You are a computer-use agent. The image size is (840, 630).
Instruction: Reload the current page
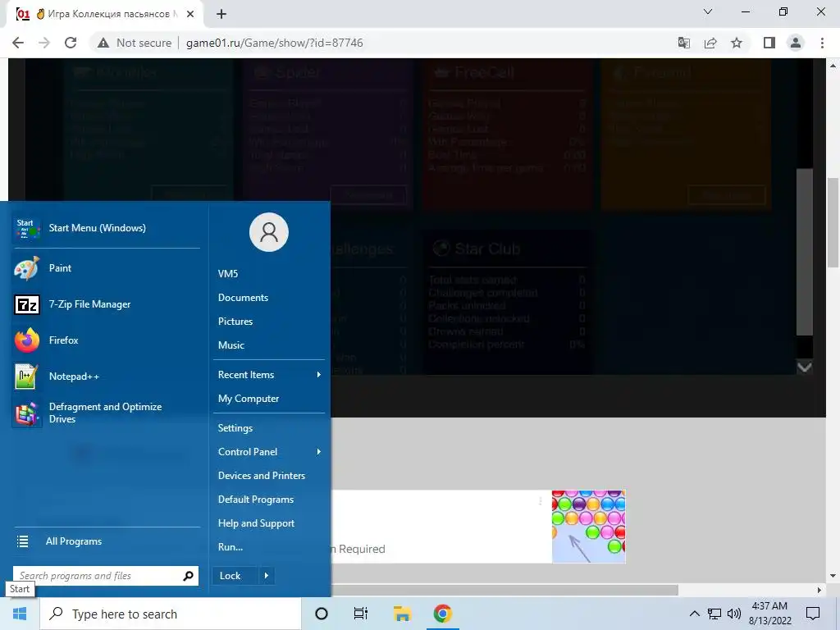pyautogui.click(x=71, y=43)
